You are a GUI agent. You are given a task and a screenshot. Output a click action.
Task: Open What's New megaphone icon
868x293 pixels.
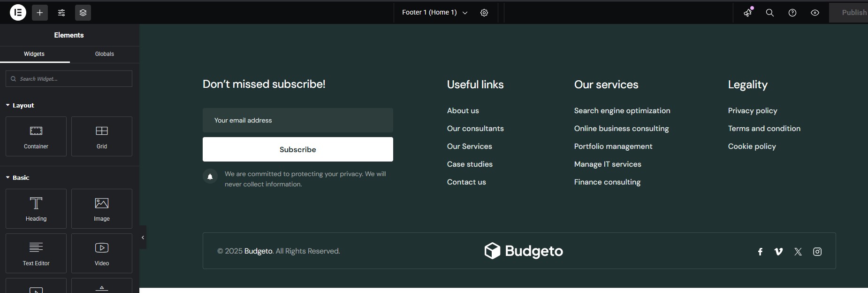coord(747,13)
